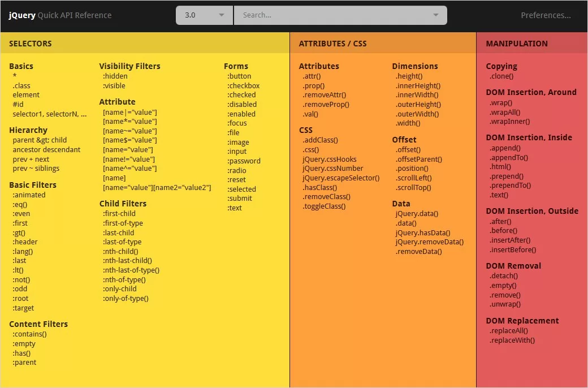
Task: Open the .replaceWith() method entry
Action: click(x=512, y=340)
